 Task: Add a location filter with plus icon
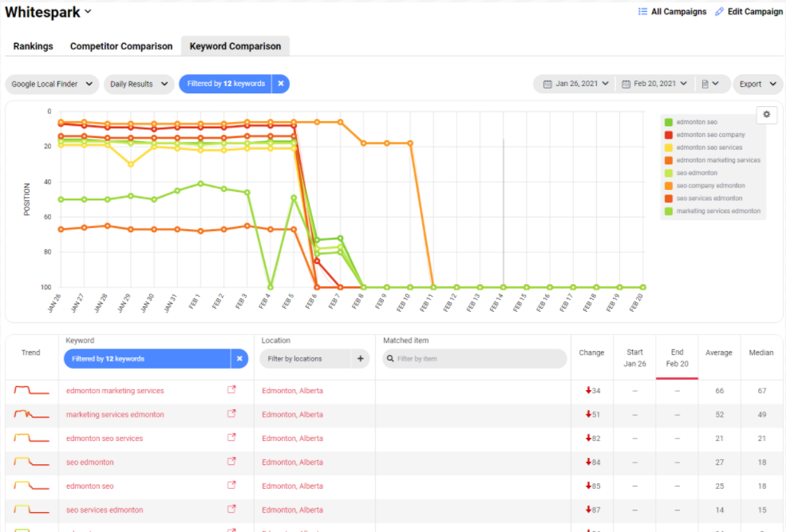click(361, 359)
